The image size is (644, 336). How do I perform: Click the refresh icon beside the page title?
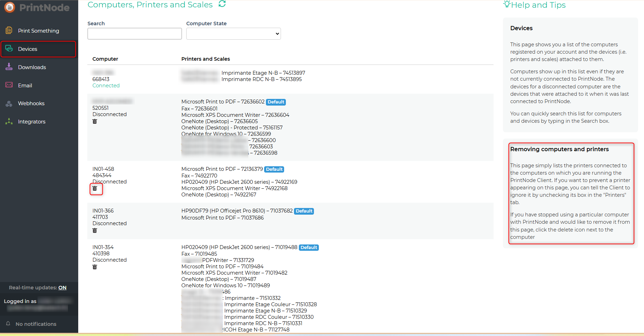(222, 4)
